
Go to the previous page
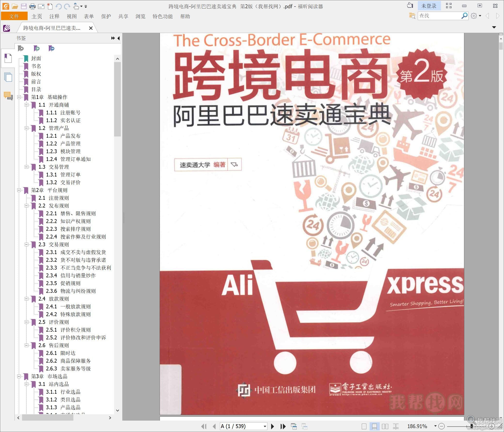click(214, 426)
